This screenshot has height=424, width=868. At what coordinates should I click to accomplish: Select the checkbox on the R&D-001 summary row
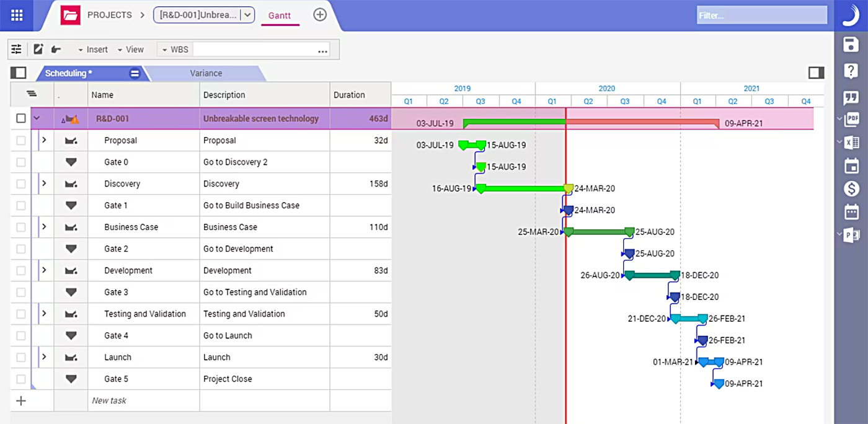click(x=20, y=118)
